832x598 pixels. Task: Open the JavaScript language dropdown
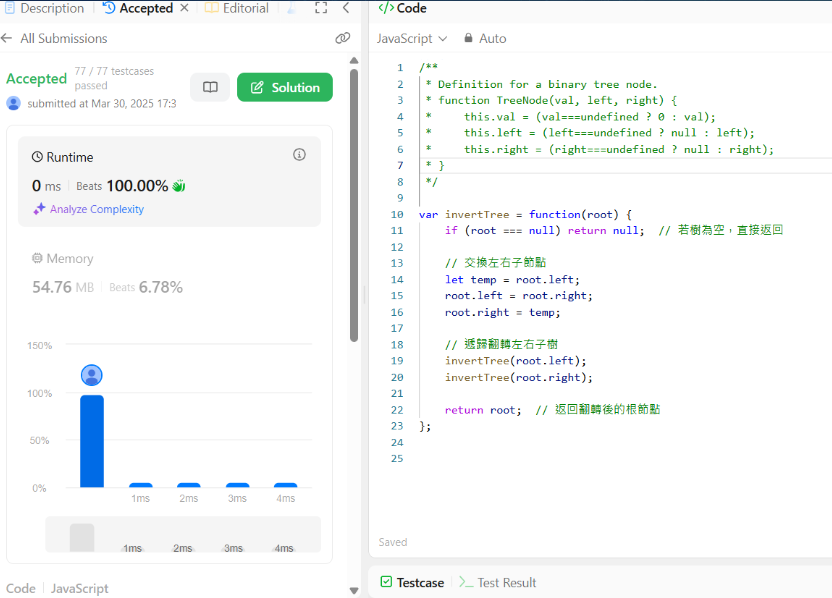[x=412, y=38]
